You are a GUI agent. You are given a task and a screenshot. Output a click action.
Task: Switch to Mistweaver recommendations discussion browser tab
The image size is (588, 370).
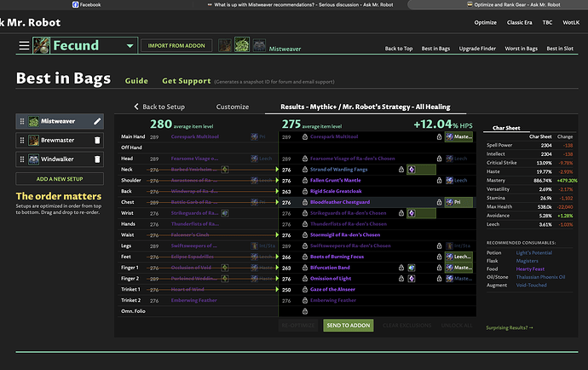point(300,5)
